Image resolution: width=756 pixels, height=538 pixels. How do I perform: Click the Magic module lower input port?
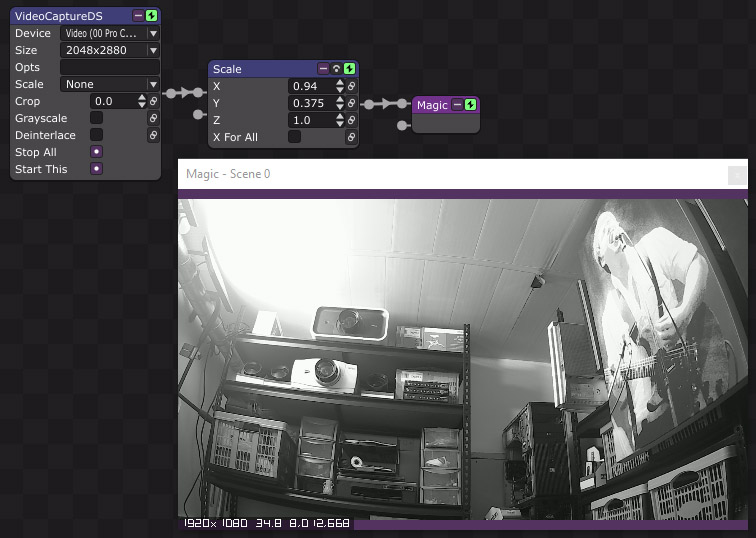click(x=402, y=126)
